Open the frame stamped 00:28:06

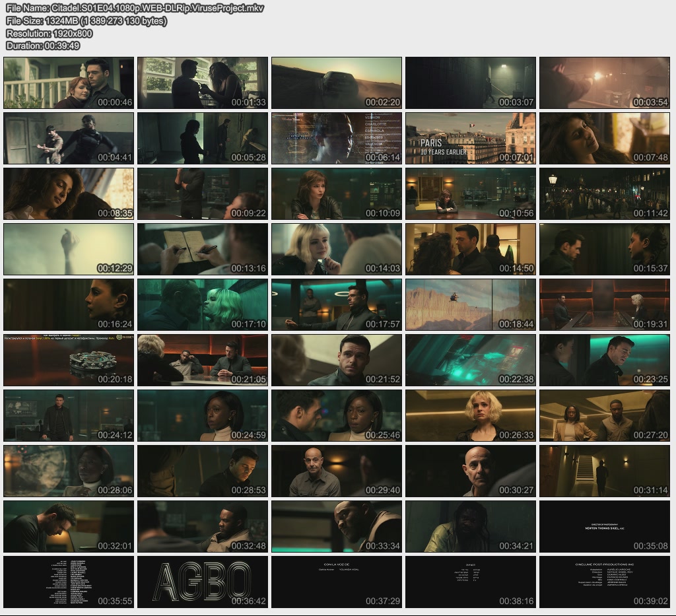click(69, 471)
